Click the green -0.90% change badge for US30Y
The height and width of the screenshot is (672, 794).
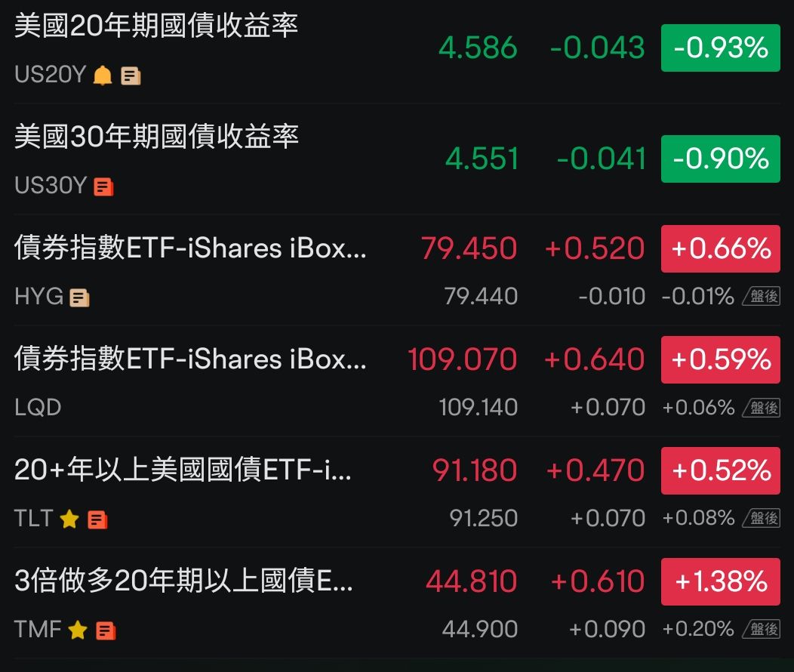[720, 159]
